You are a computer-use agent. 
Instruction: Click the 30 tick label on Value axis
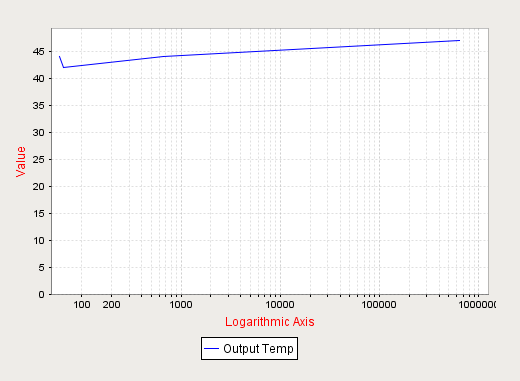click(38, 133)
